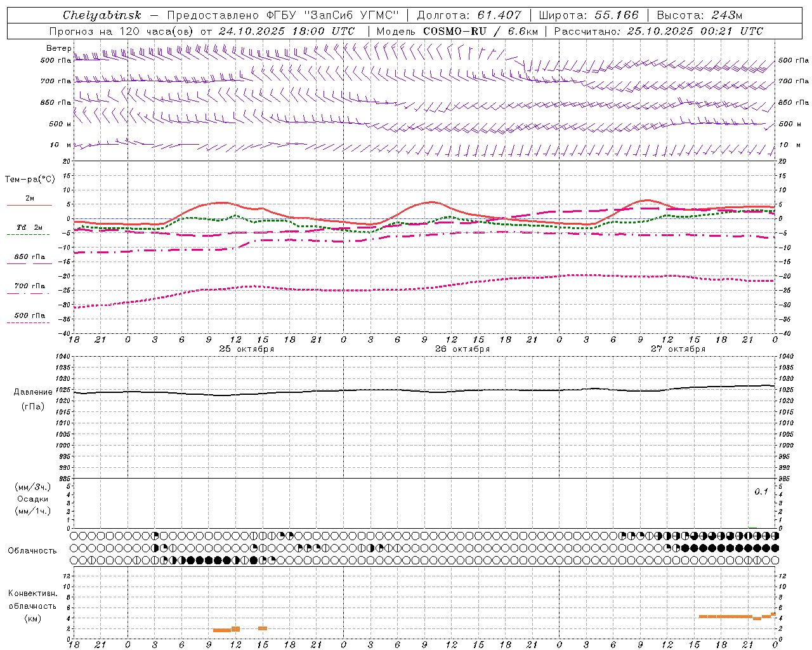Viewport: 812px width, 650px height.
Task: Select the text 'Предоставлено ФГБУ "ЗапСиб УГМС"'
Action: click(x=283, y=15)
